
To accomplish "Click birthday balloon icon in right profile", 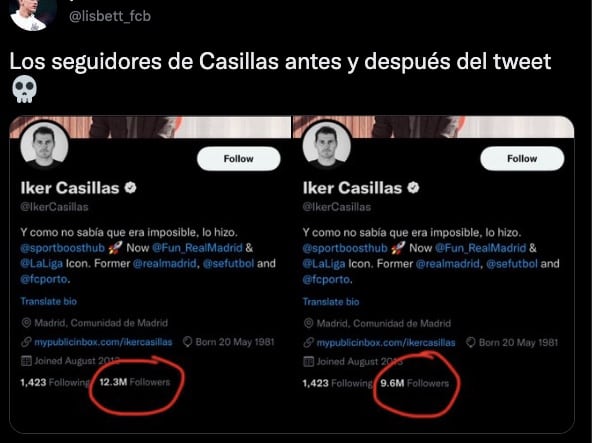I will click(x=470, y=343).
